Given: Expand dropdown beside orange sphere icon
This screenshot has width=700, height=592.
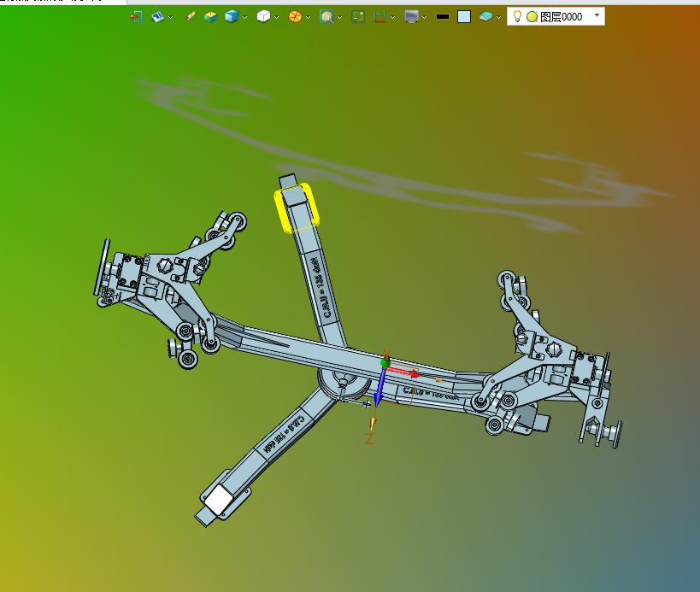Looking at the screenshot, I should (x=308, y=17).
